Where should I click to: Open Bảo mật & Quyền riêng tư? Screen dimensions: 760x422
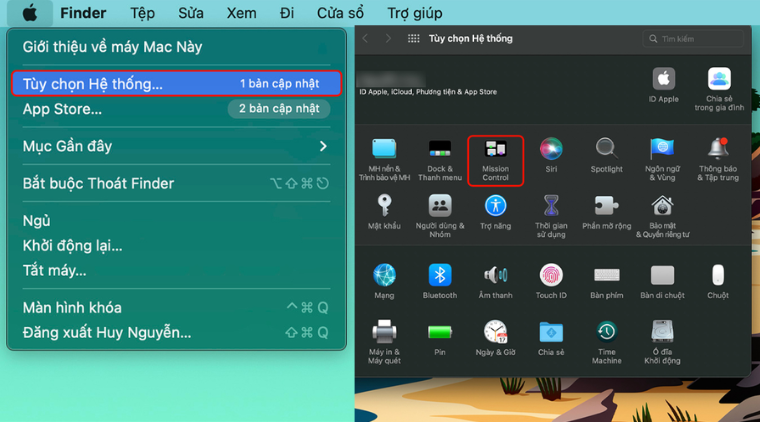pyautogui.click(x=662, y=217)
